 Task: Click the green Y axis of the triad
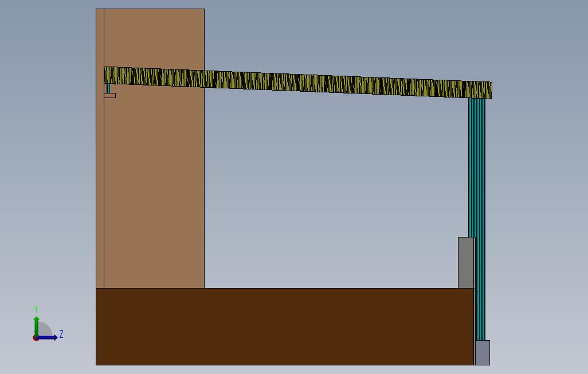coord(36,326)
